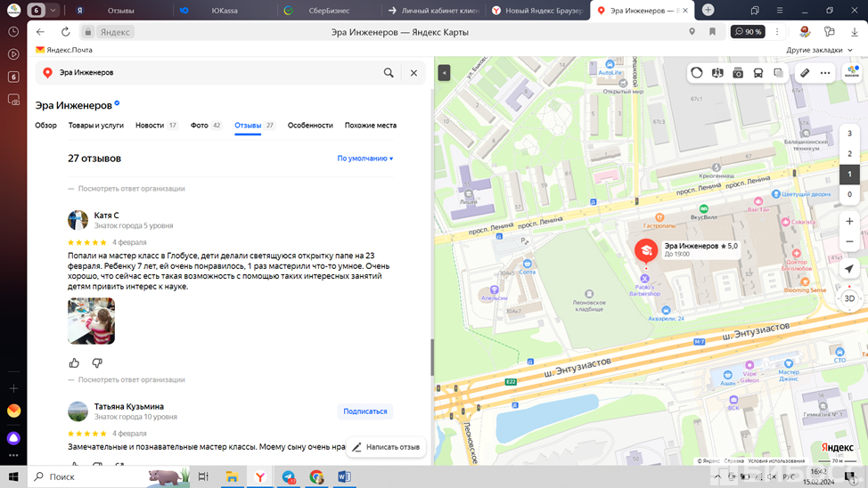Open File Explorer from the taskbar
The width and height of the screenshot is (868, 488).
coord(232,476)
